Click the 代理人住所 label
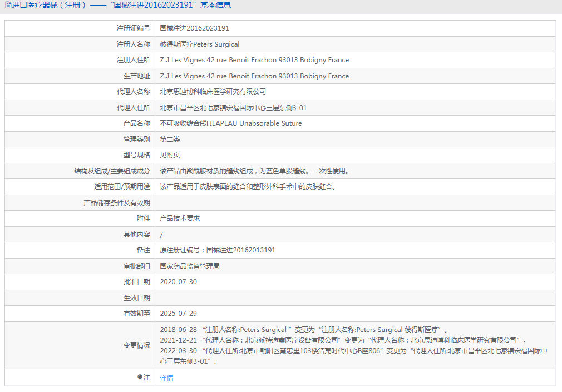The height and width of the screenshot is (392, 562). click(x=134, y=108)
